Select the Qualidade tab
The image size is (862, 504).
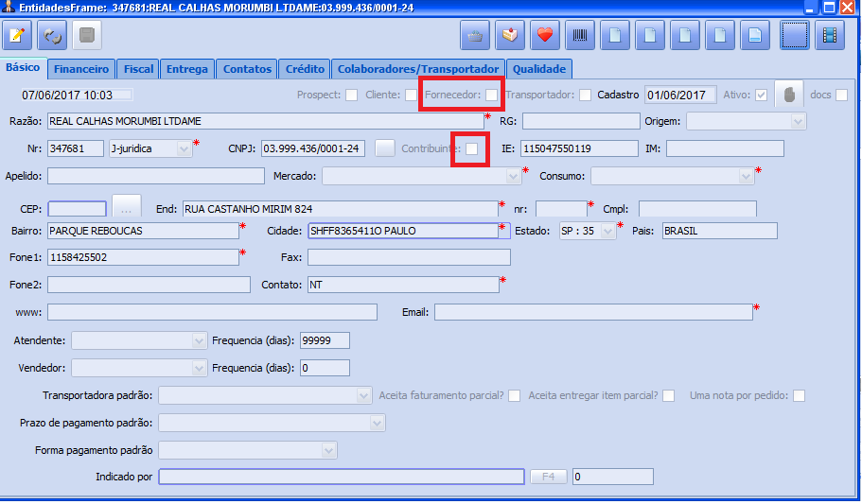pyautogui.click(x=538, y=69)
